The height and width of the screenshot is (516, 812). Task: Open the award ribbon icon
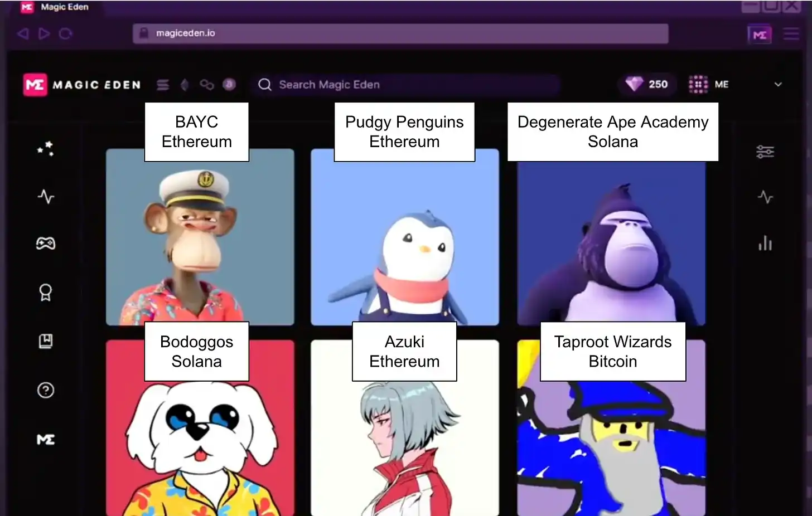pyautogui.click(x=46, y=292)
